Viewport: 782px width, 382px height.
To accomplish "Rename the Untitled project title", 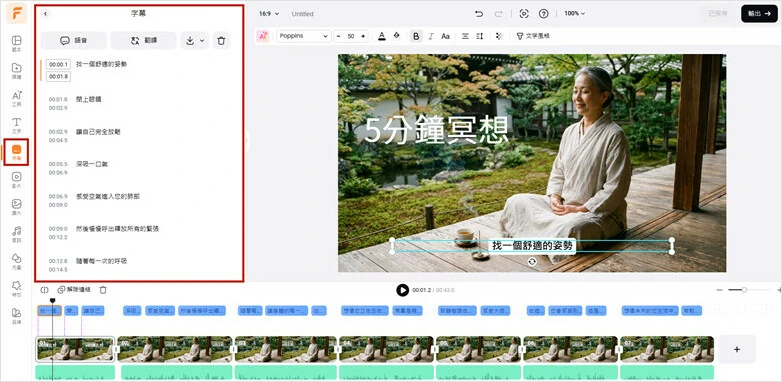I will coord(303,14).
